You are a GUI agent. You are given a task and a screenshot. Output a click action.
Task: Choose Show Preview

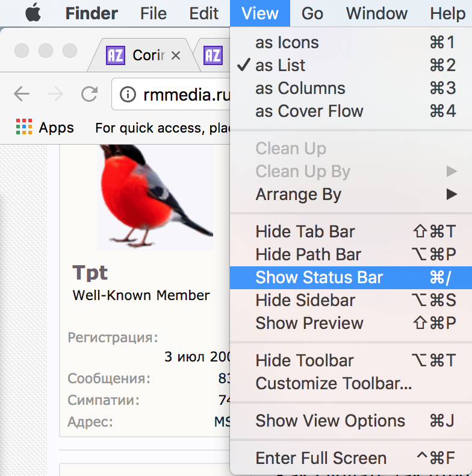pos(351,323)
